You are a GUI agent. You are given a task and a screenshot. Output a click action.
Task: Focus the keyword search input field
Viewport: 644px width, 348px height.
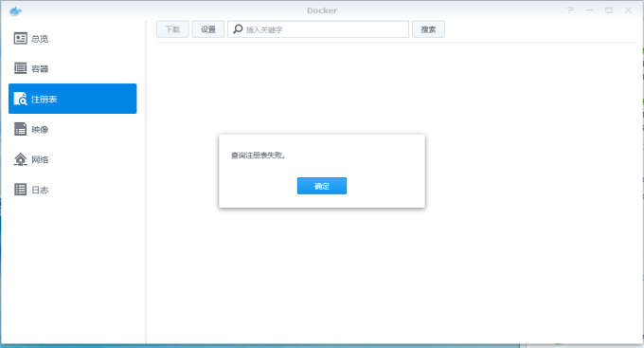[x=318, y=29]
